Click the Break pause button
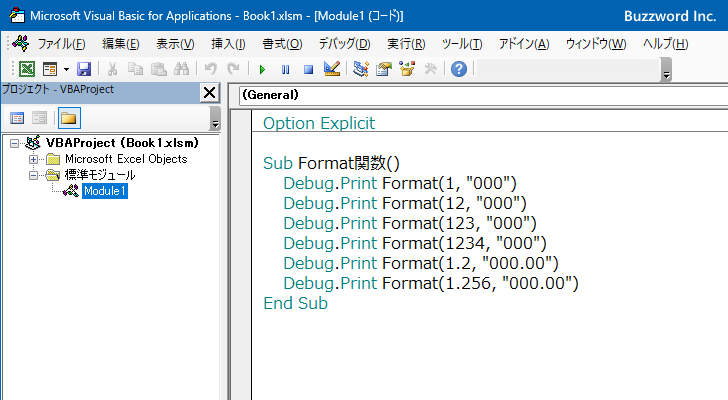This screenshot has height=400, width=728. [x=285, y=70]
